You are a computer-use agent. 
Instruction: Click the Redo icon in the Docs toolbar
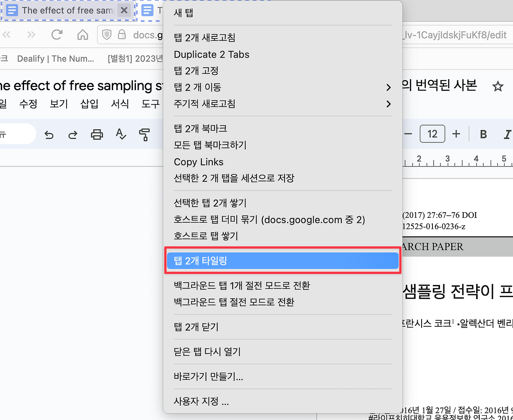(x=73, y=135)
